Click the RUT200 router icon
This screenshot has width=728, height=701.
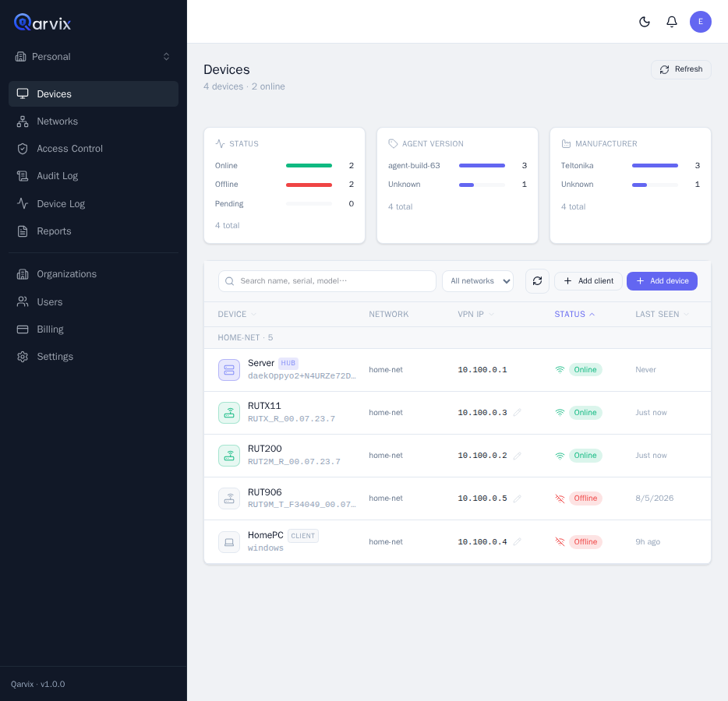coord(229,456)
